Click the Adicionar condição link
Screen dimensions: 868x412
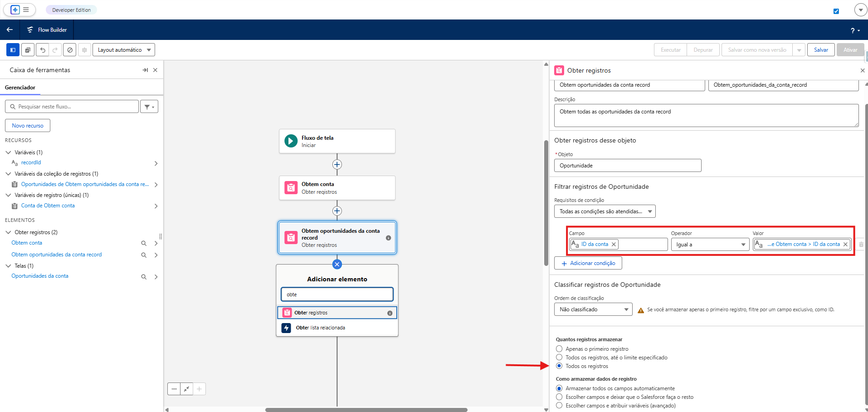pyautogui.click(x=588, y=263)
